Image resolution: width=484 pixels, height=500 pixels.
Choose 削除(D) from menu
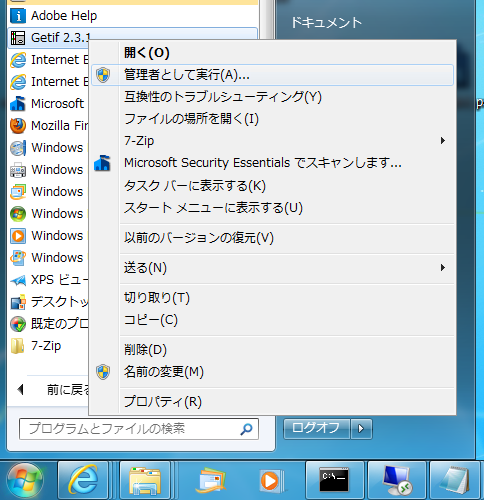(x=272, y=350)
